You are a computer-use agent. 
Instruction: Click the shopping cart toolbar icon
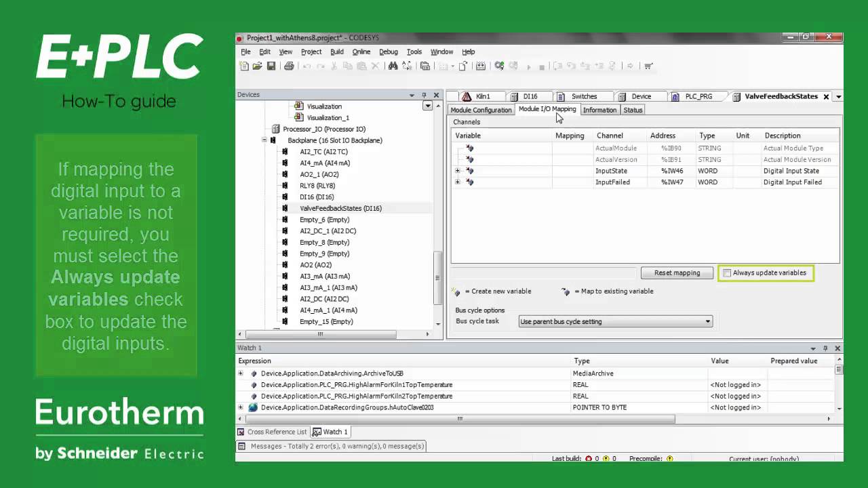(648, 66)
